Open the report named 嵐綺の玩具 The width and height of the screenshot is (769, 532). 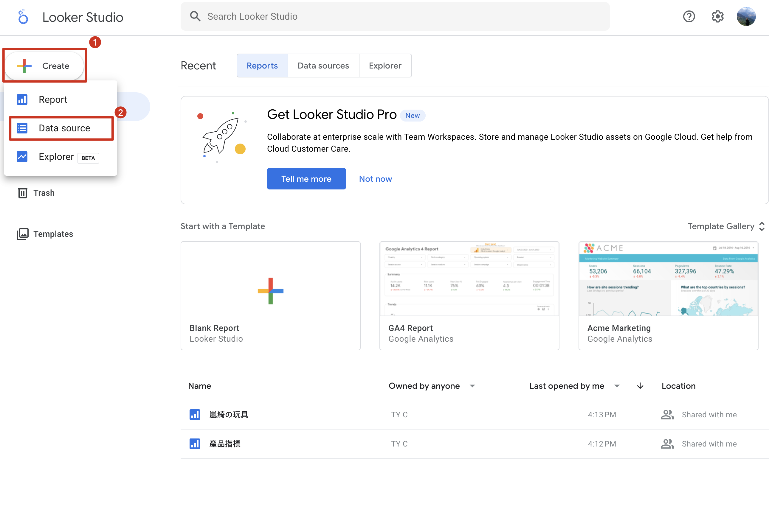pyautogui.click(x=229, y=415)
